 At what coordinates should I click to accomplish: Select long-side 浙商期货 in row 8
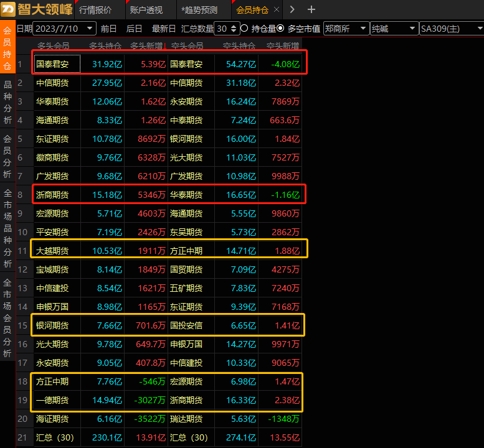click(57, 195)
